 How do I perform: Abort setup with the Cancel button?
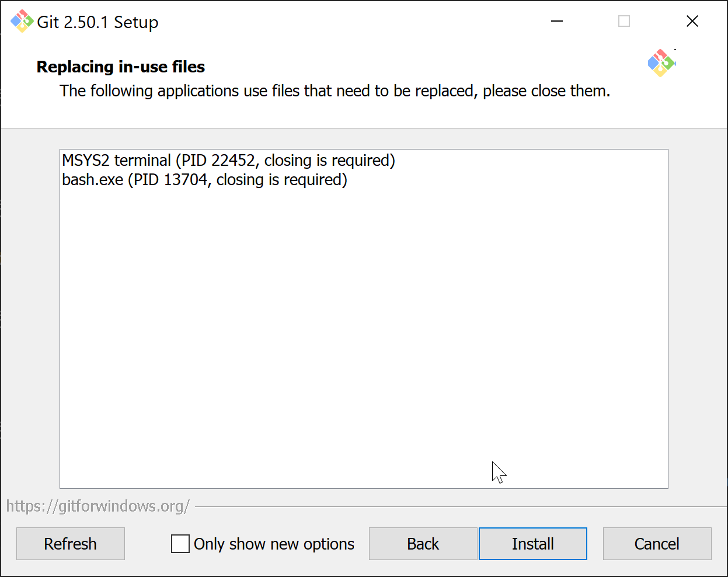657,544
